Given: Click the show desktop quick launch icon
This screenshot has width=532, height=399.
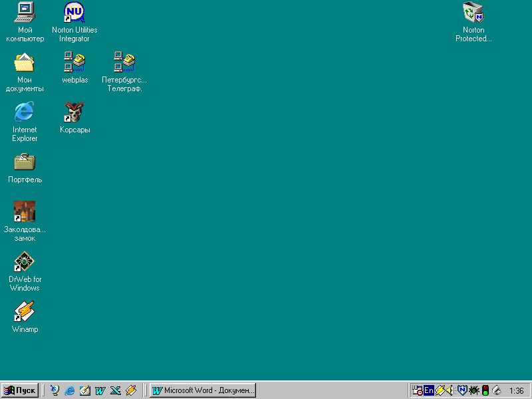Looking at the screenshot, I should (x=85, y=390).
